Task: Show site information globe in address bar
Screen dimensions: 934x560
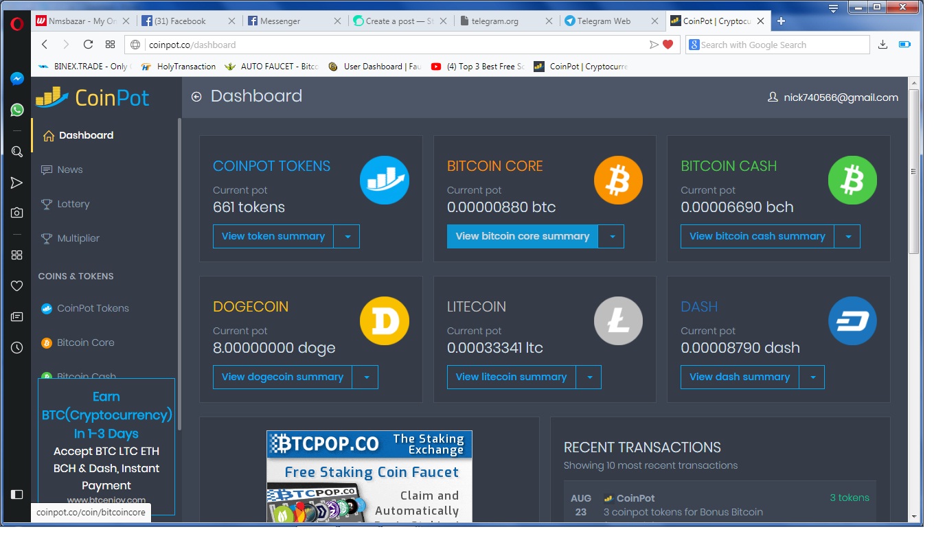Action: [x=135, y=45]
